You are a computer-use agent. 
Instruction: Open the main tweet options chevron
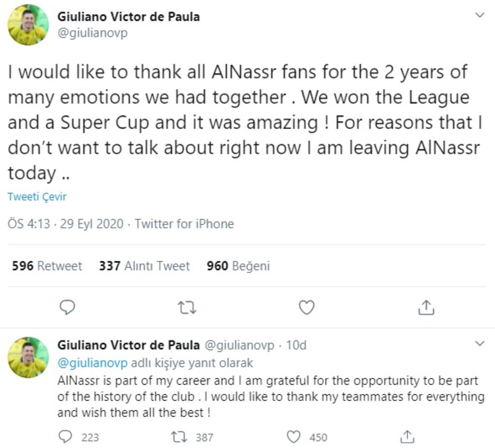click(x=480, y=15)
